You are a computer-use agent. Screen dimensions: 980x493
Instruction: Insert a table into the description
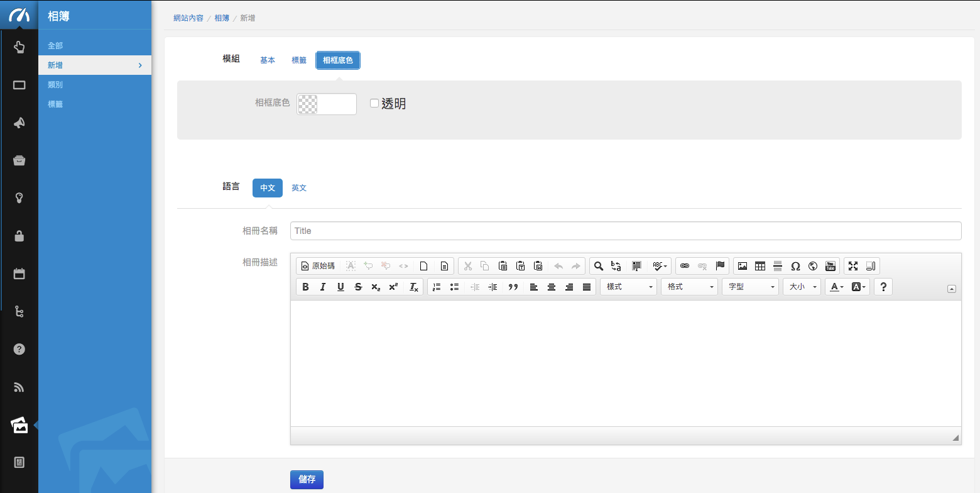[x=760, y=266]
